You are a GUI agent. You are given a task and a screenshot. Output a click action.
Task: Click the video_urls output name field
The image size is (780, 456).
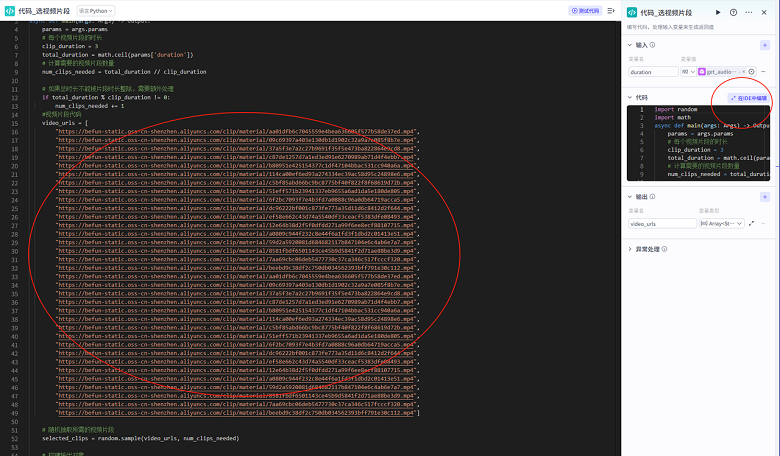coord(660,223)
